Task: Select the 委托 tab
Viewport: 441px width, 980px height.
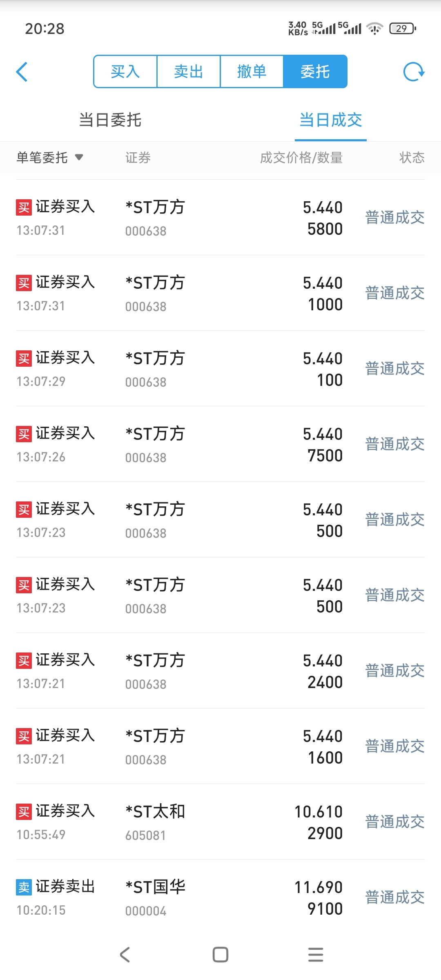Action: 315,71
